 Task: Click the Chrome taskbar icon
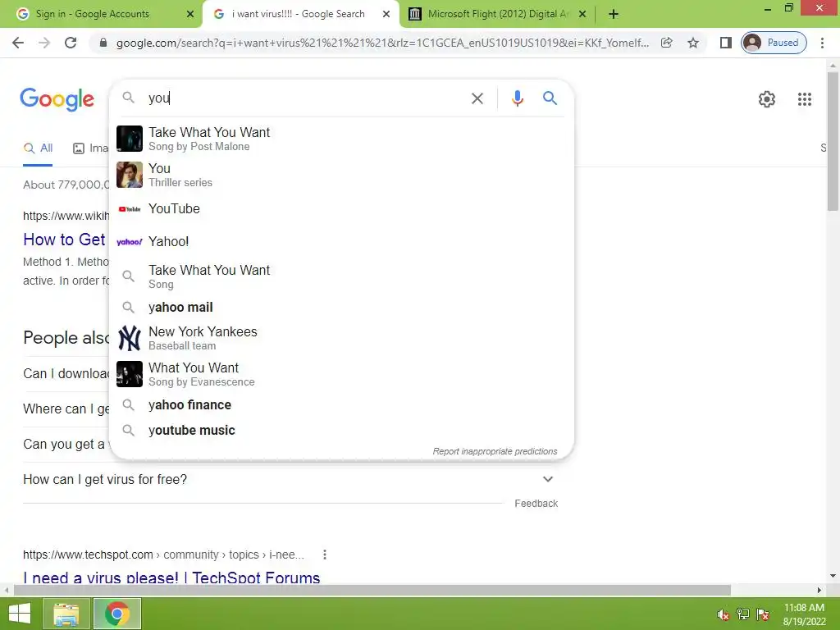[116, 614]
